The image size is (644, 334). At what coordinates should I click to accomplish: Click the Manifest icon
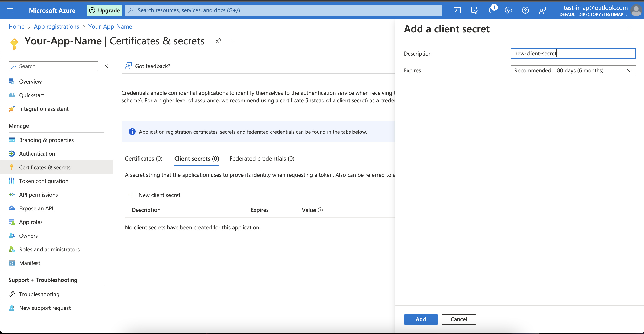coord(12,263)
